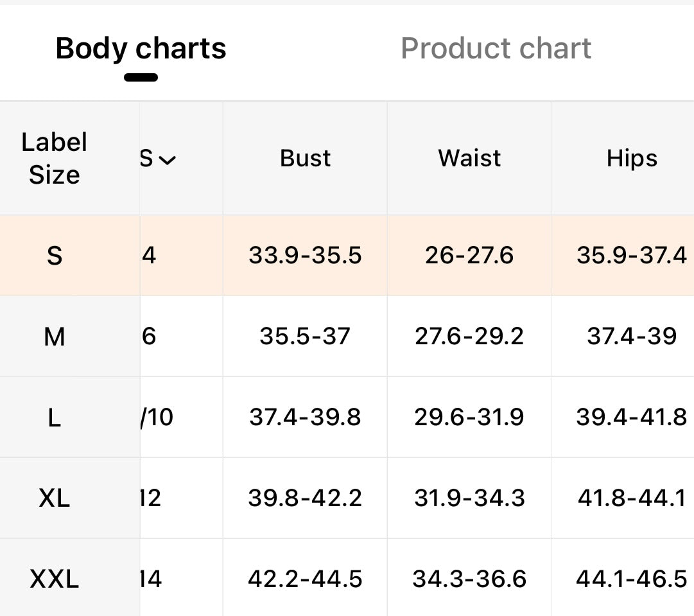Open the size region dropdown chevron

[x=166, y=160]
